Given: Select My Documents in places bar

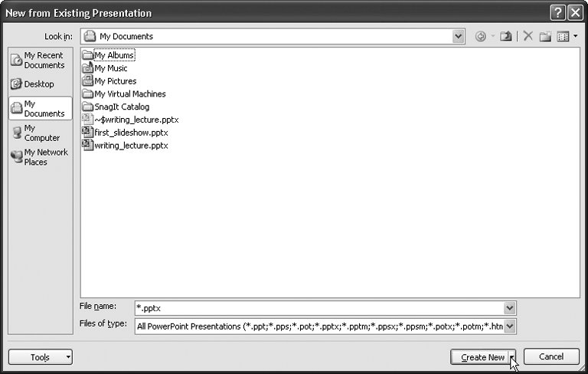Looking at the screenshot, I should point(41,109).
